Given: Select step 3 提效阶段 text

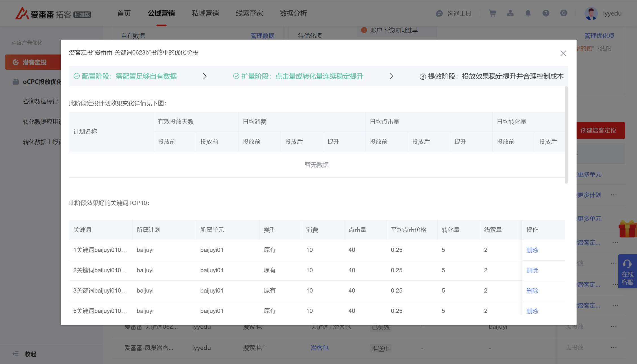Looking at the screenshot, I should pyautogui.click(x=492, y=76).
